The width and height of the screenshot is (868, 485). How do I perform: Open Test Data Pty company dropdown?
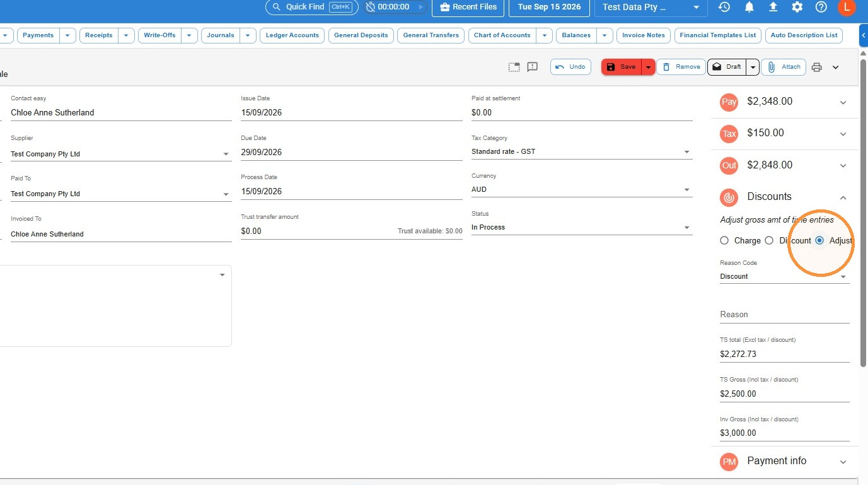(651, 7)
